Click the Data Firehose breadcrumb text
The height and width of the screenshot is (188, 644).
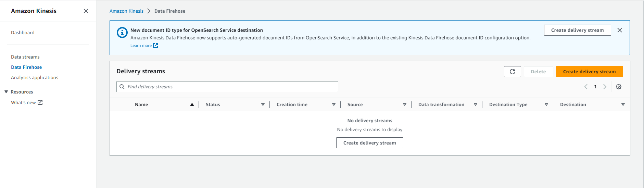[170, 11]
